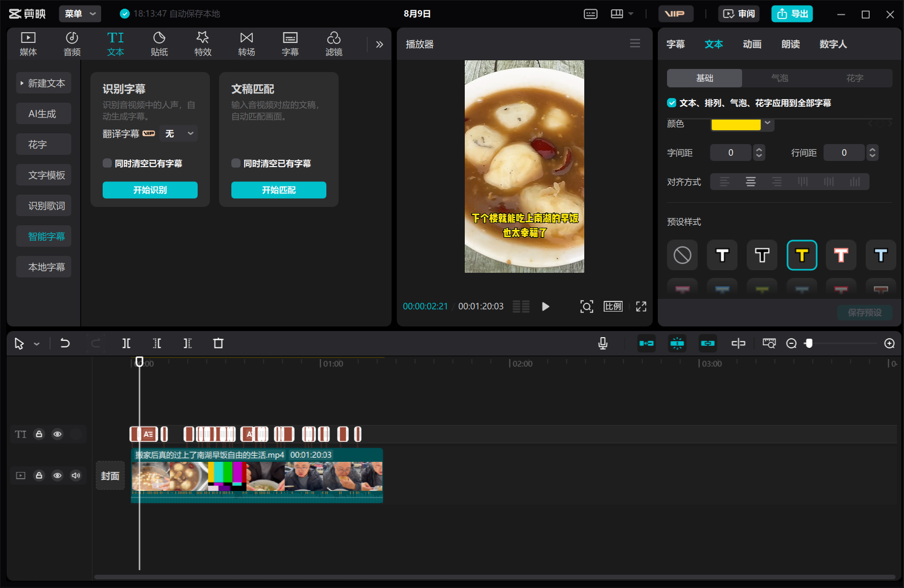Viewport: 904px width, 588px height.
Task: Expand more toolbar categories with double chevron
Action: pyautogui.click(x=379, y=44)
